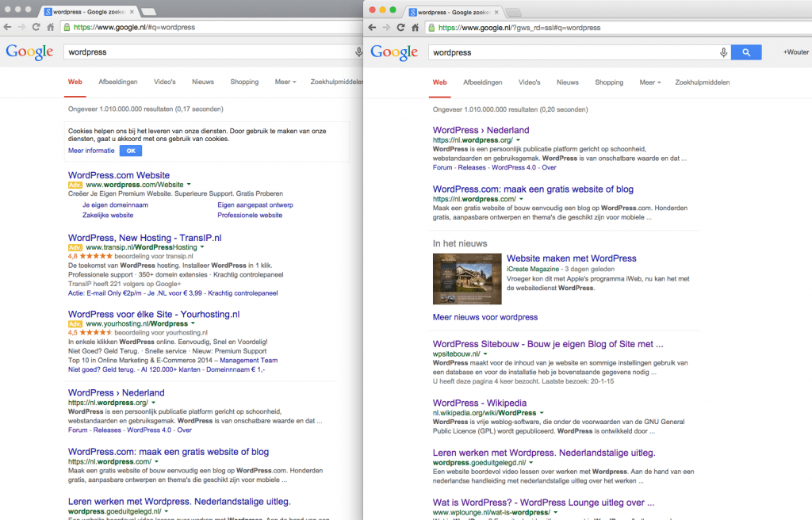Open the WordPress.com Website ad link
This screenshot has width=812, height=520.
pyautogui.click(x=119, y=175)
